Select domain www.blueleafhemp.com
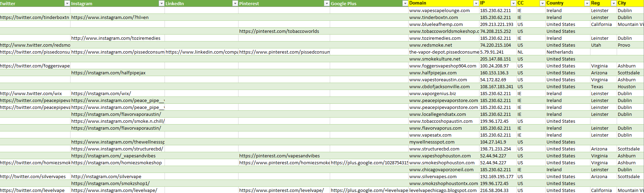 click(444, 24)
